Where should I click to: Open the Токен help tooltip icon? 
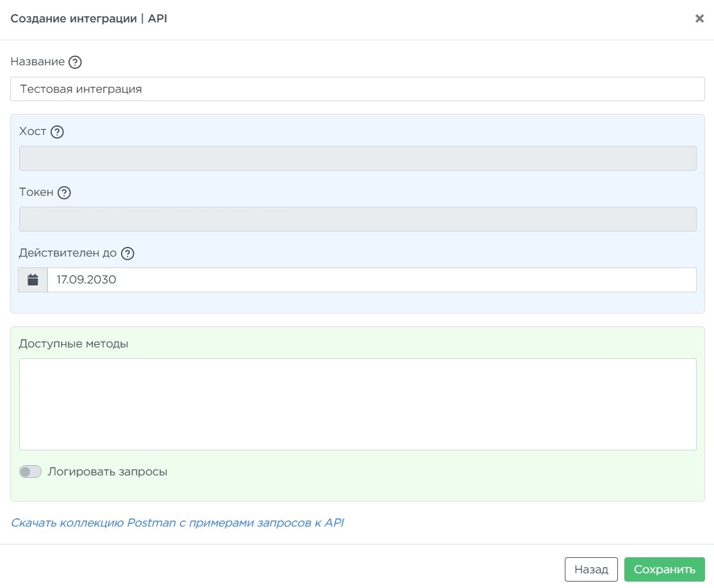[64, 193]
